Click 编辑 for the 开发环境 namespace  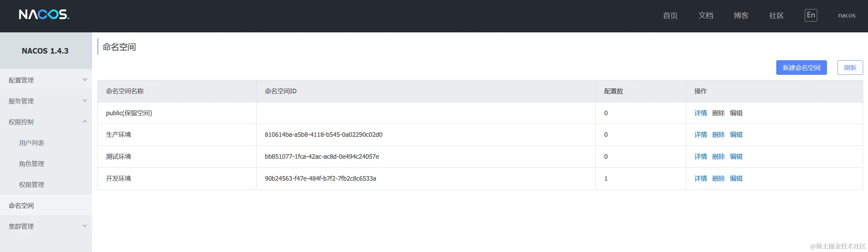pyautogui.click(x=736, y=179)
